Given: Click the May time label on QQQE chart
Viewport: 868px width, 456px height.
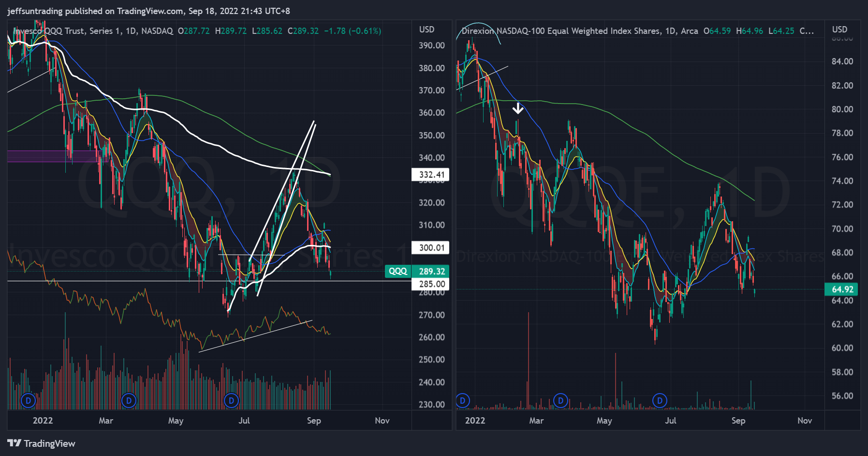Looking at the screenshot, I should click(604, 421).
